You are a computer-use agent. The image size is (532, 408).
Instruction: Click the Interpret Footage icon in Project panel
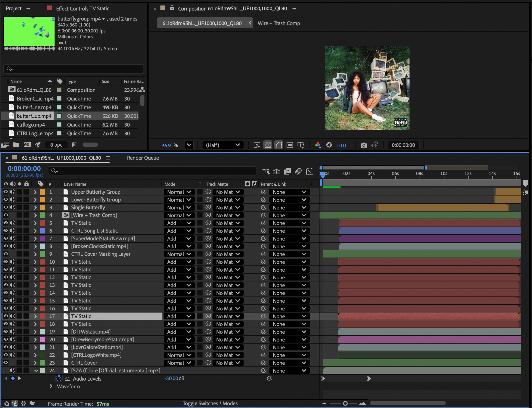click(5, 145)
